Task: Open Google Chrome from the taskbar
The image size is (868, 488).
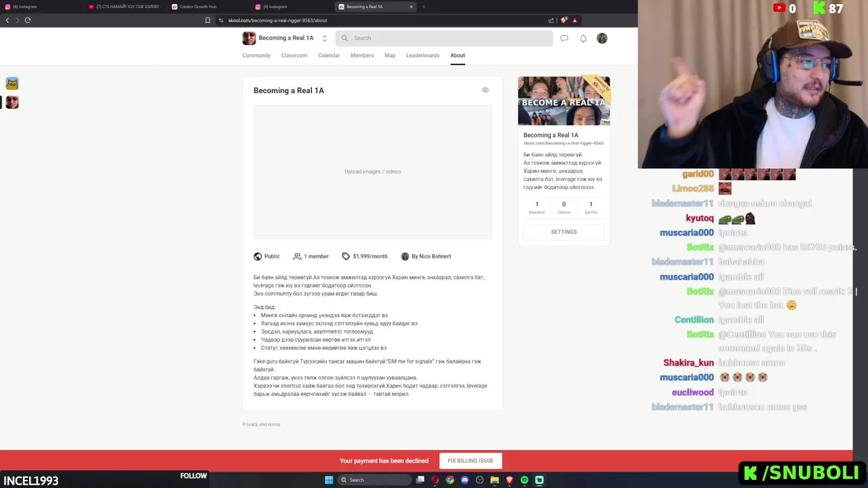Action: [x=450, y=480]
